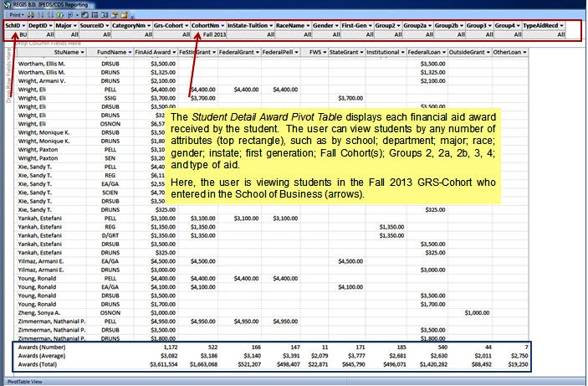Click the list-style field list toolbar icon
The width and height of the screenshot is (588, 386).
[95, 15]
